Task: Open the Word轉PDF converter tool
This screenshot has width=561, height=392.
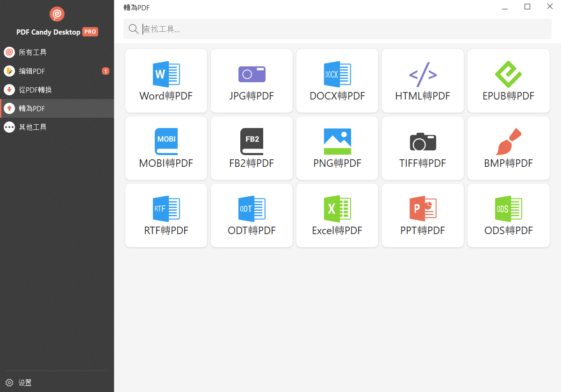Action: coord(166,81)
